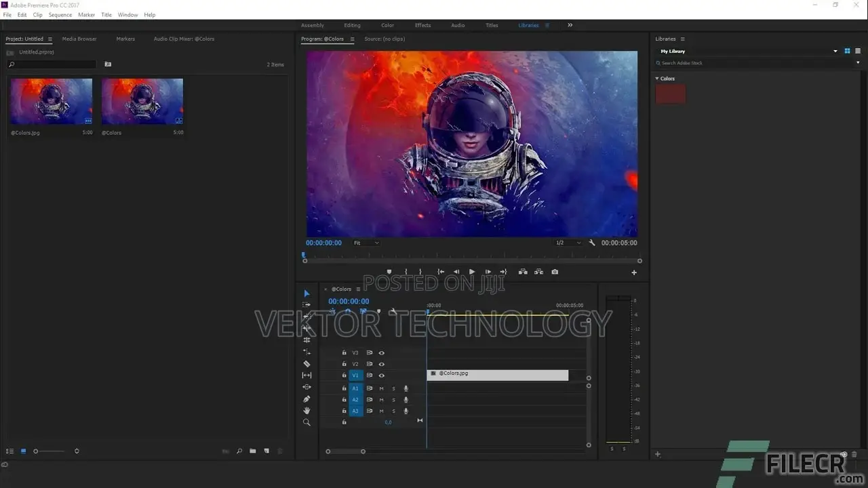Select the @Colors.jpg clip on timeline
The height and width of the screenshot is (488, 868).
pyautogui.click(x=498, y=375)
